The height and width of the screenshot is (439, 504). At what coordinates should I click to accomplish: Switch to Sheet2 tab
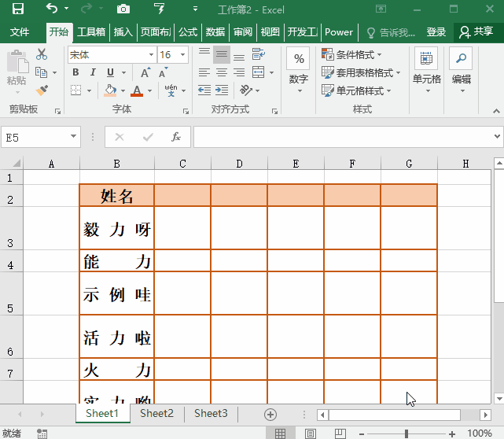coord(156,413)
